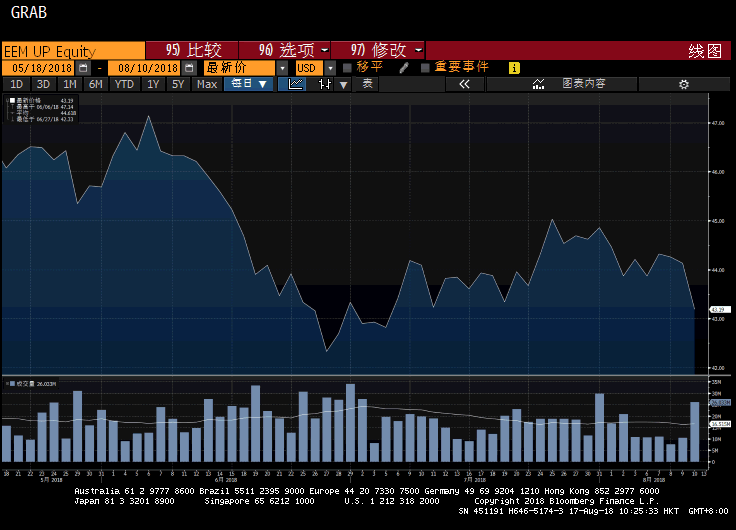Switch to line chart type

(295, 84)
